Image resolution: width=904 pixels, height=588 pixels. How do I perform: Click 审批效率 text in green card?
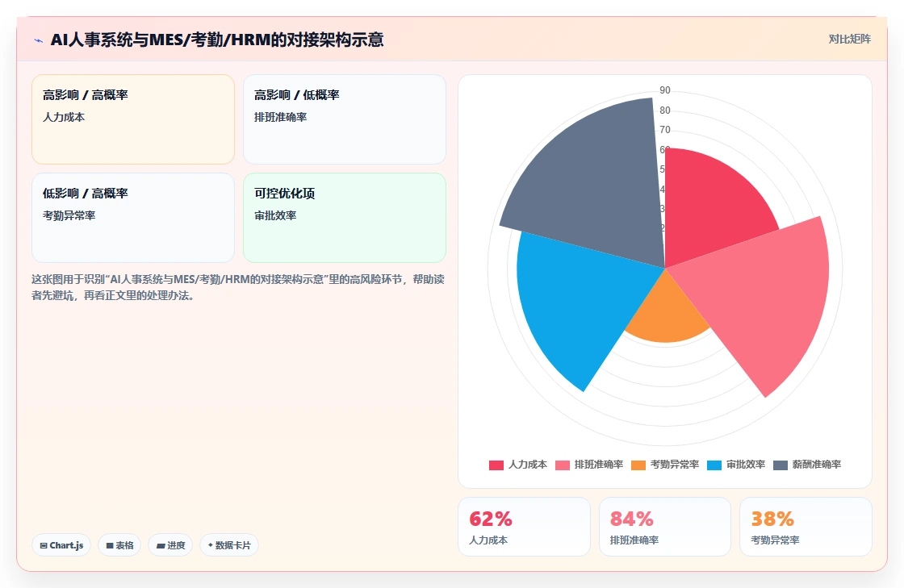[275, 215]
